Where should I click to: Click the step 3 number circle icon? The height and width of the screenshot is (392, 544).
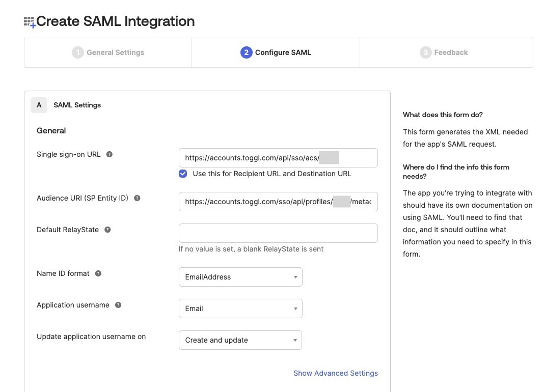[x=425, y=52]
